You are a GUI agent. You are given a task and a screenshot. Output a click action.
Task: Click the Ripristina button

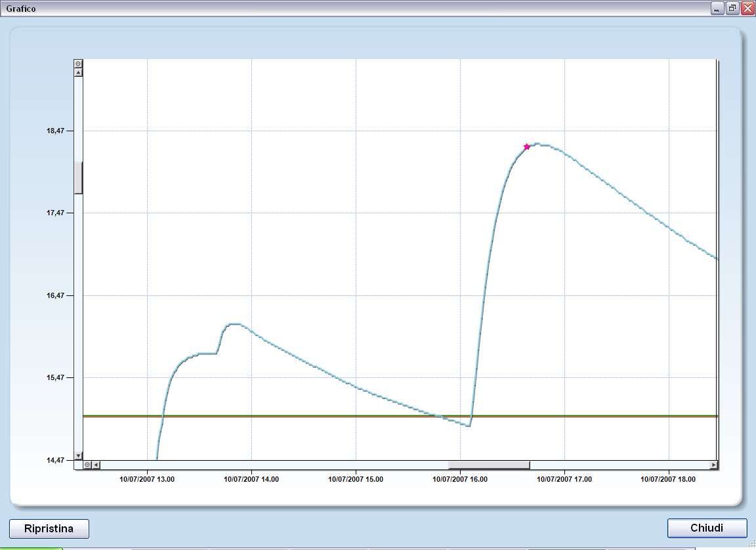[x=49, y=529]
